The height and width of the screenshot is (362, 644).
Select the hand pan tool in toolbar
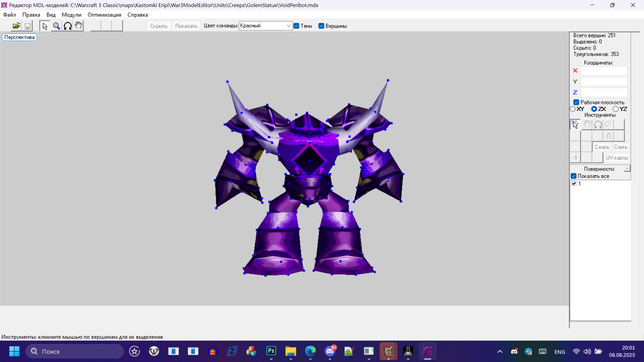tap(78, 26)
